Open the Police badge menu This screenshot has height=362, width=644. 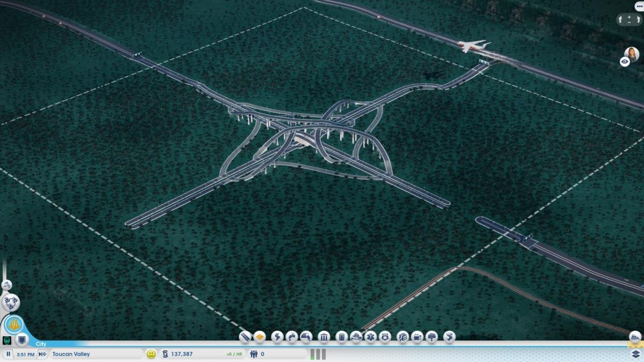click(385, 337)
